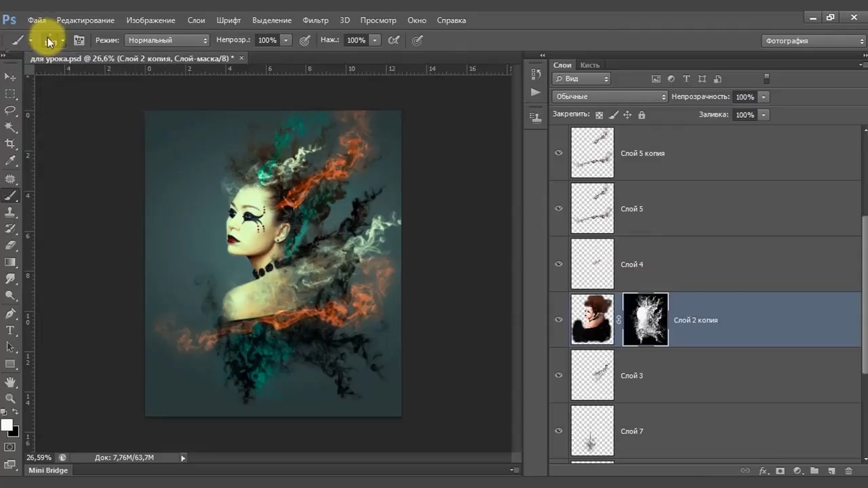Screen dimensions: 868x488
Task: Select the Brush tool in the tools panel
Action: click(10, 196)
